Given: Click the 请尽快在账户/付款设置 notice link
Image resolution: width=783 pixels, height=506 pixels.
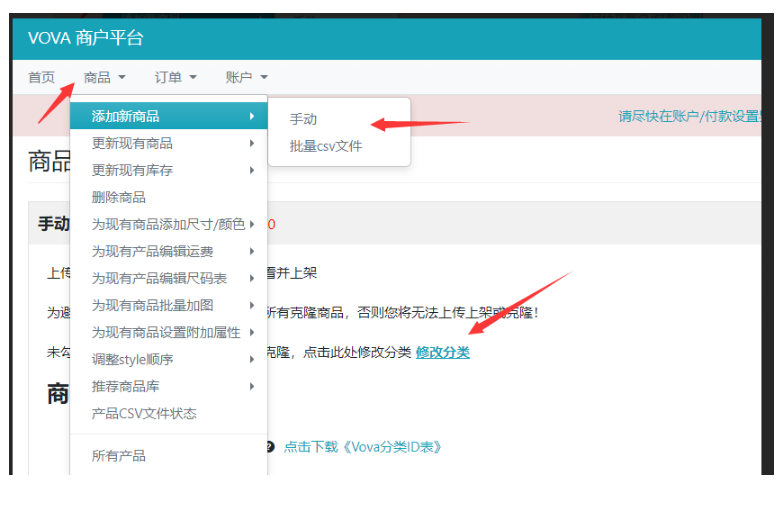Looking at the screenshot, I should (690, 116).
